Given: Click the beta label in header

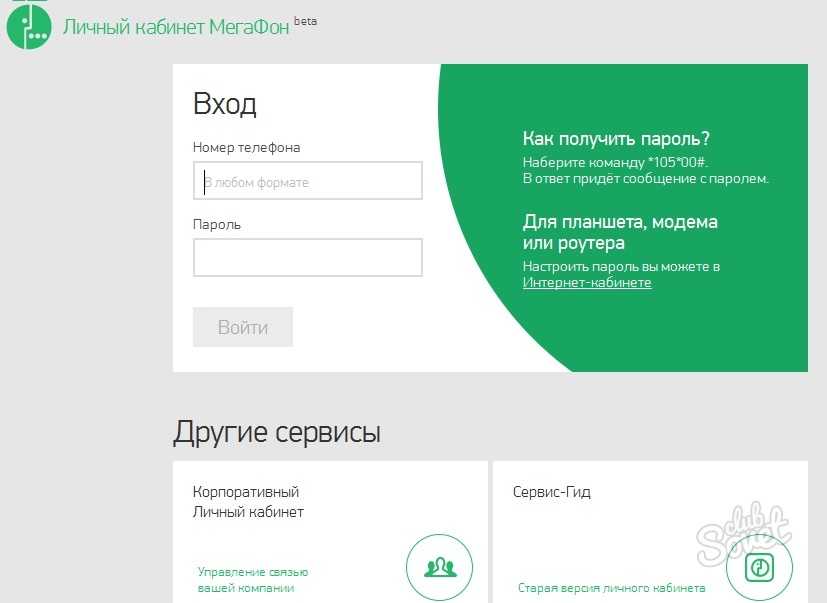Looking at the screenshot, I should [305, 21].
